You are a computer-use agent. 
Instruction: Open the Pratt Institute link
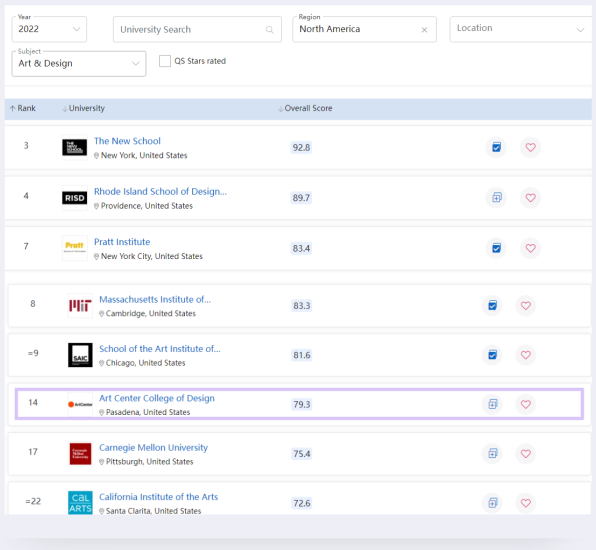(122, 242)
